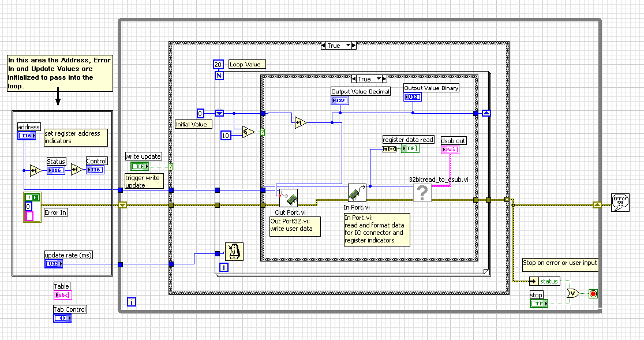Viewport: 644px width, 340px height.
Task: Click the Output Value Decimal U32 terminal
Action: tap(340, 100)
